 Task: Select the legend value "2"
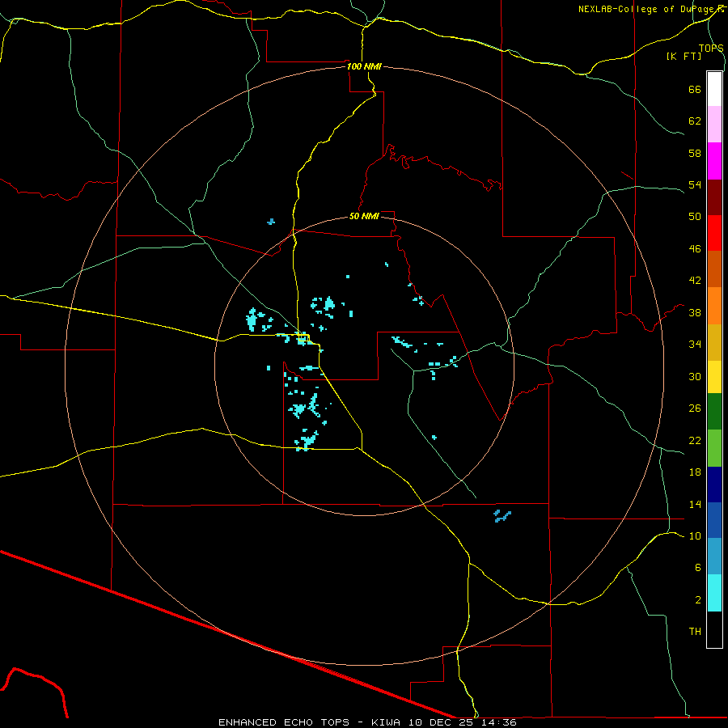point(698,600)
